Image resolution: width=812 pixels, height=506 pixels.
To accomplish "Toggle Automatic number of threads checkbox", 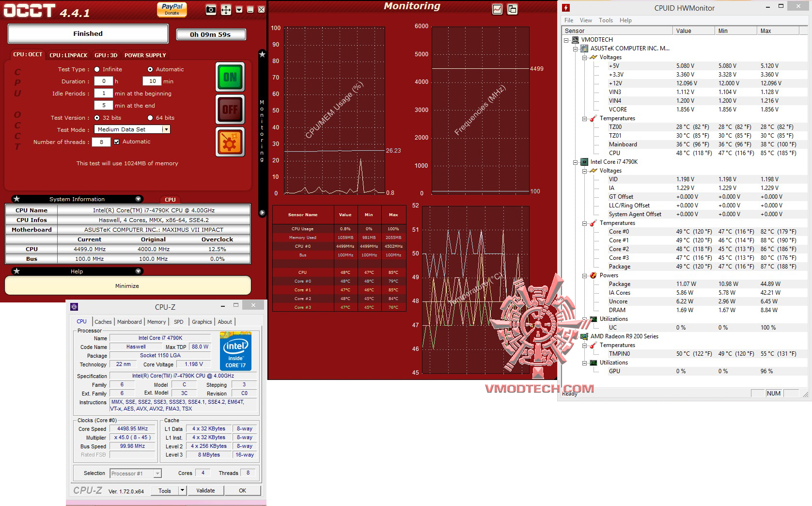I will click(x=116, y=142).
